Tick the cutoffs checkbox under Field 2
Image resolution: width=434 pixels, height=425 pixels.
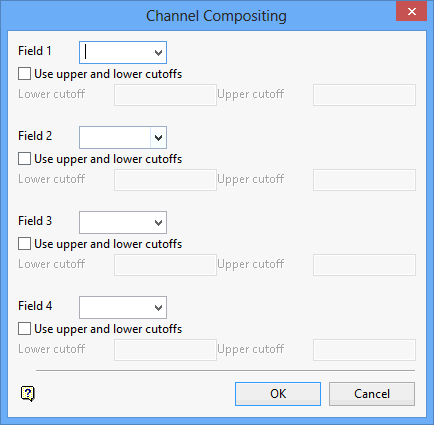[x=24, y=159]
